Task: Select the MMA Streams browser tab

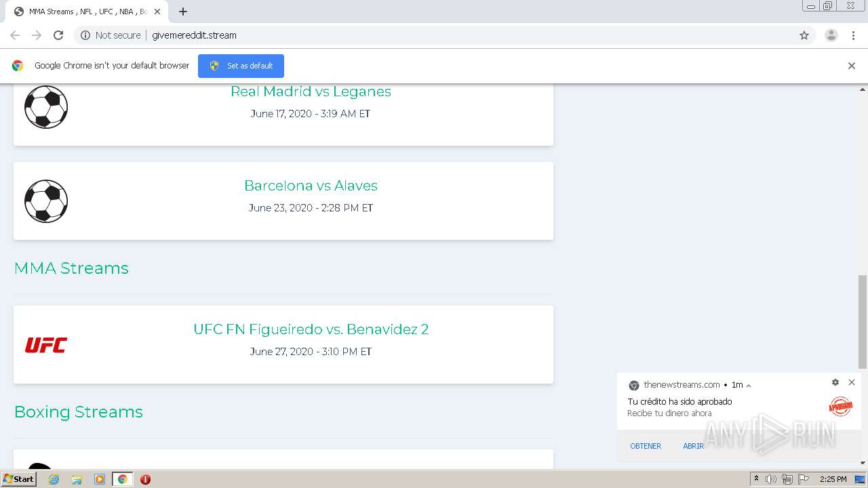Action: point(87,12)
